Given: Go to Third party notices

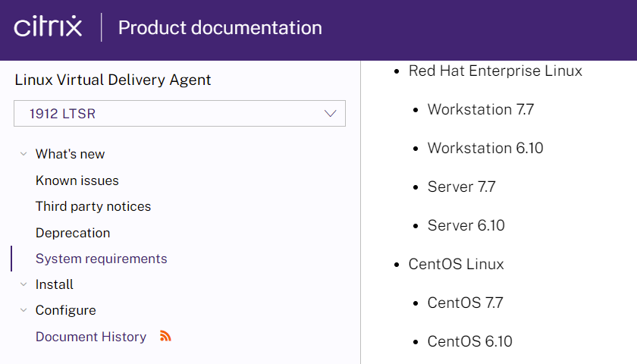Looking at the screenshot, I should (x=93, y=206).
